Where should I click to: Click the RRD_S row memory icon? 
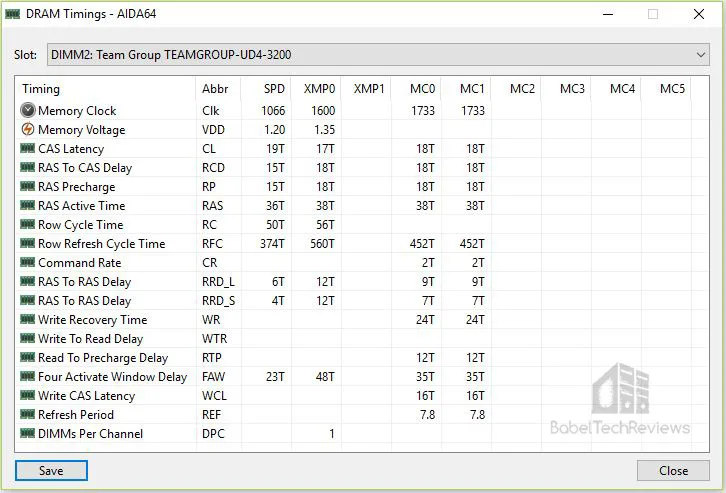(x=28, y=300)
